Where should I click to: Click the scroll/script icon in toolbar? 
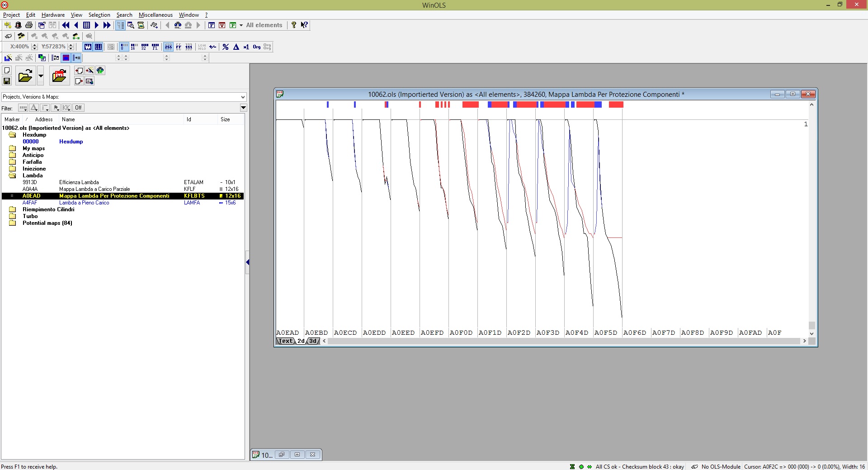[141, 25]
